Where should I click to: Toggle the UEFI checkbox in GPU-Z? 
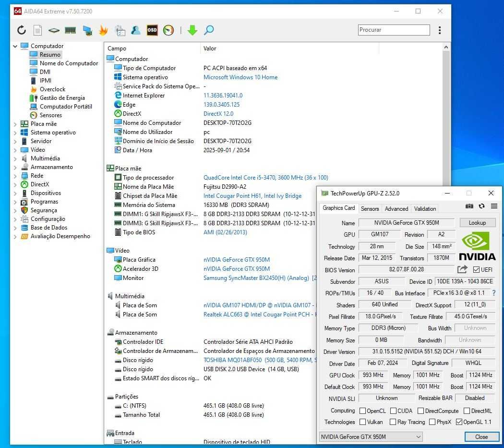click(476, 269)
